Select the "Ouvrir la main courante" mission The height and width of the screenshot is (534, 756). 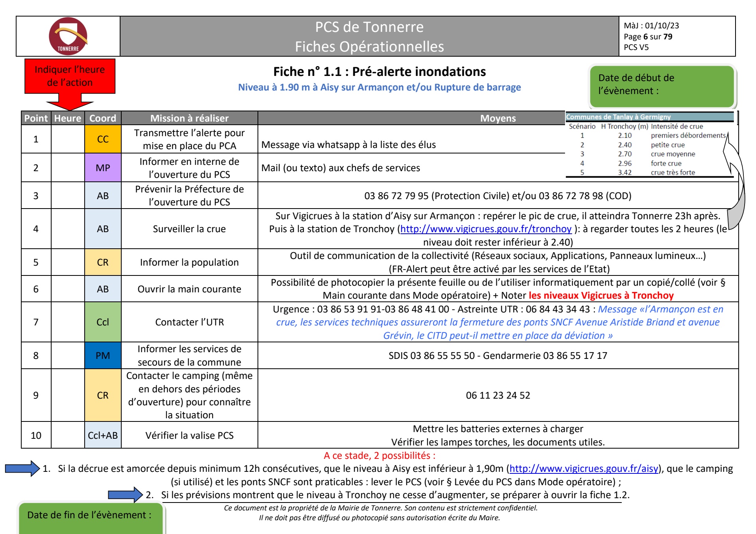pyautogui.click(x=189, y=289)
